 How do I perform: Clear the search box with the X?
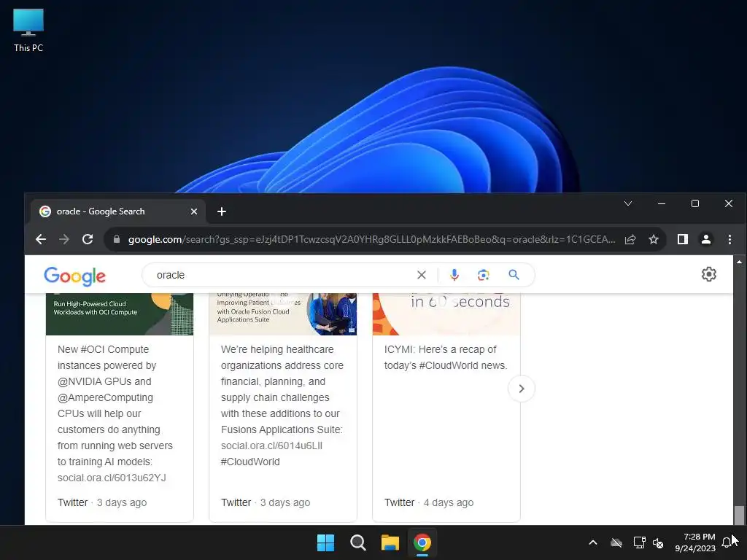[x=422, y=275]
